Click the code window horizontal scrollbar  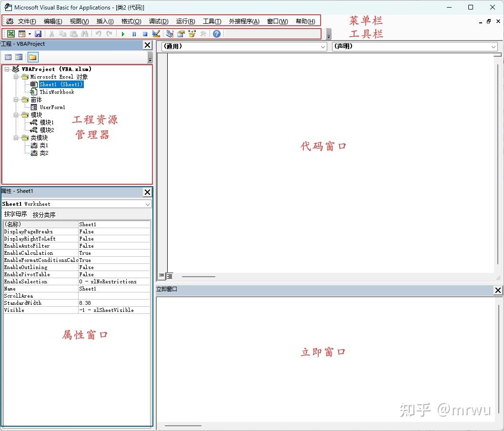click(x=198, y=276)
